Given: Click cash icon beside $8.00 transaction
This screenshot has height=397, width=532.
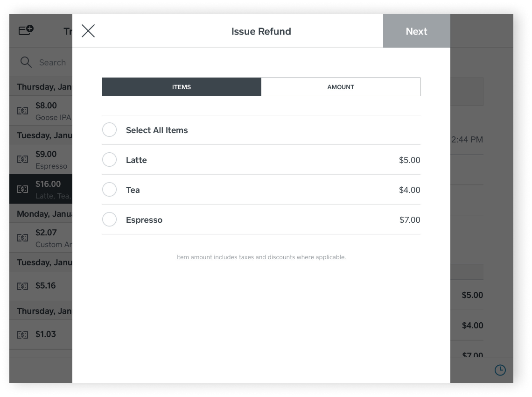Looking at the screenshot, I should [x=22, y=111].
